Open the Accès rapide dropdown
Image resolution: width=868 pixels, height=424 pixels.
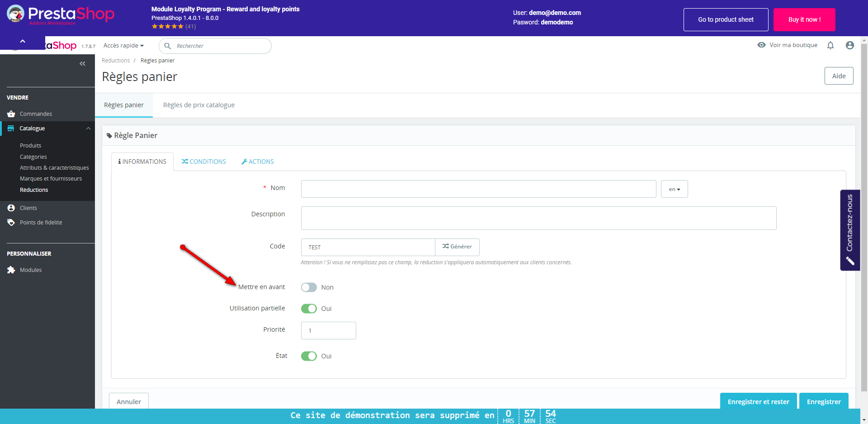click(x=123, y=45)
